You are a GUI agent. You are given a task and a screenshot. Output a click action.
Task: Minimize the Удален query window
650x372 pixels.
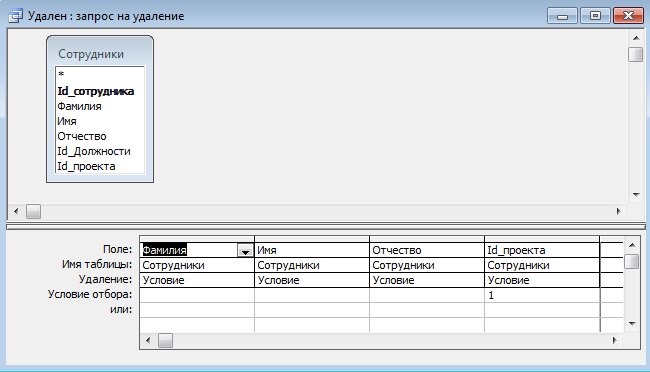pos(562,16)
